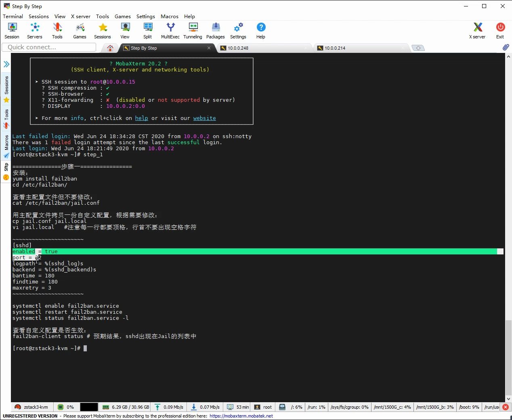
Task: Add a new tab with plus button
Action: 418,48
